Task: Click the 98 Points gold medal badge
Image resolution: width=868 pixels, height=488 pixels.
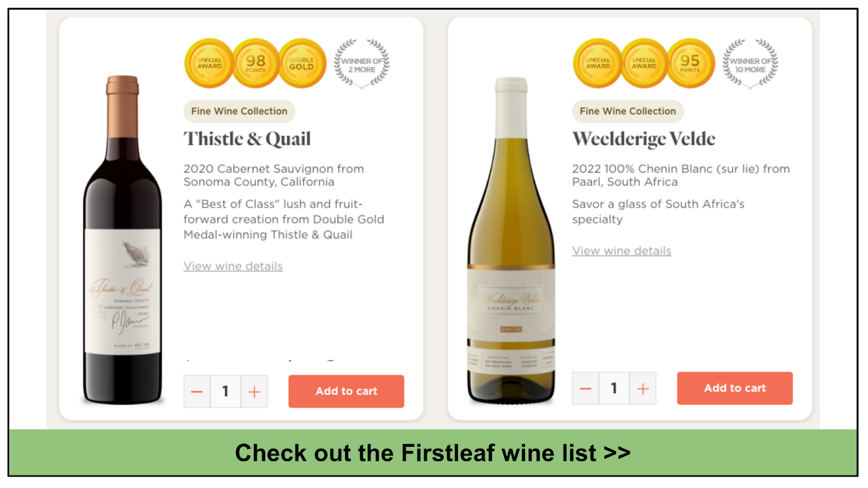Action: coord(256,63)
